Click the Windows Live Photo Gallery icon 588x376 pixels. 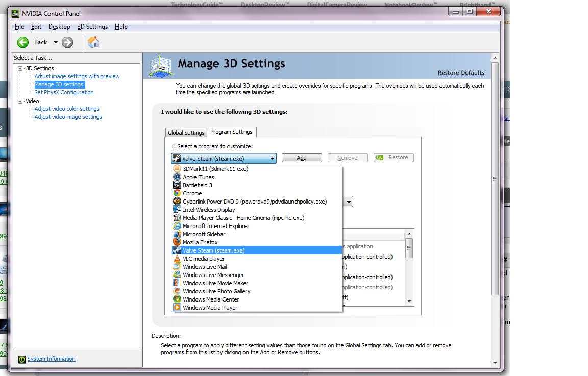pos(177,291)
